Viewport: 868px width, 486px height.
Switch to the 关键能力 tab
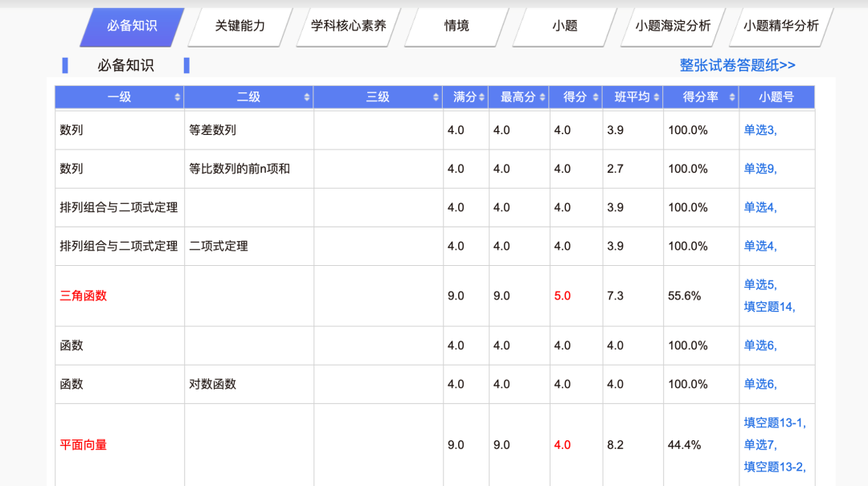coord(240,27)
